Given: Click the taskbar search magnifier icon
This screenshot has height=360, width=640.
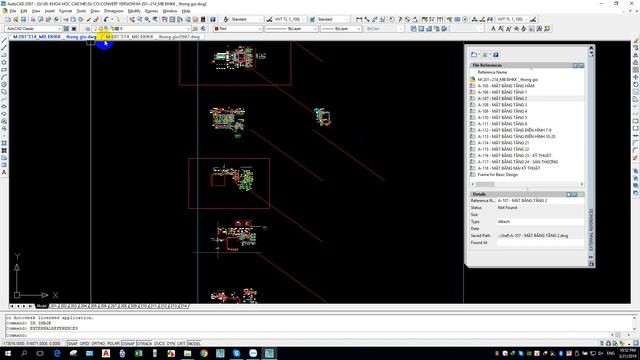Looking at the screenshot, I should [x=24, y=353].
